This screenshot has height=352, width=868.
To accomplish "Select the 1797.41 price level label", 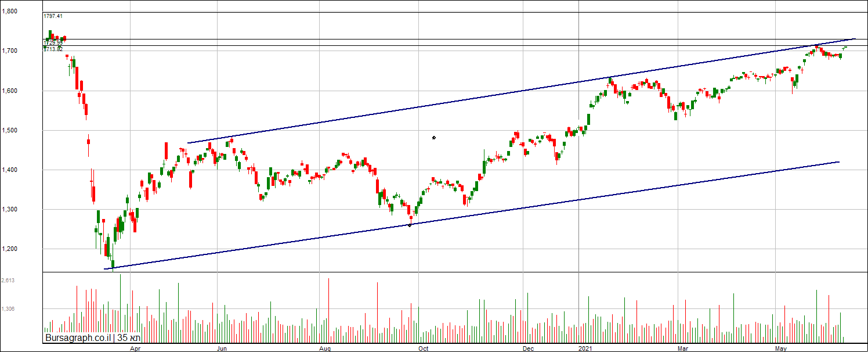I will tap(53, 16).
